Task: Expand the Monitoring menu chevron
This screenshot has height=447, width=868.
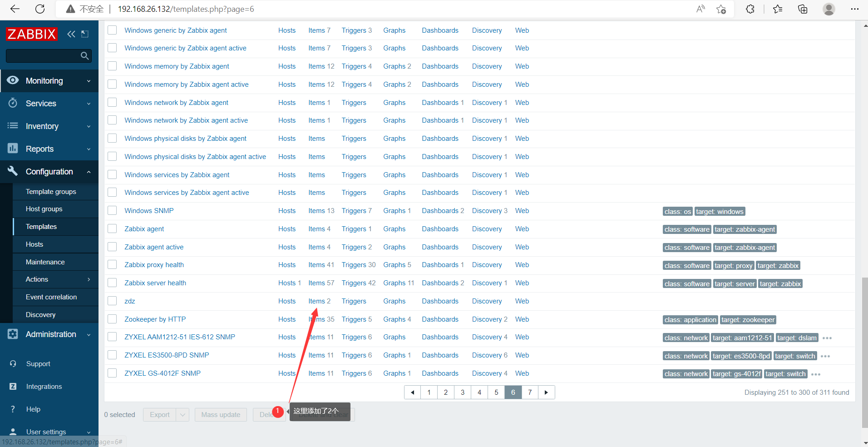Action: [x=89, y=81]
